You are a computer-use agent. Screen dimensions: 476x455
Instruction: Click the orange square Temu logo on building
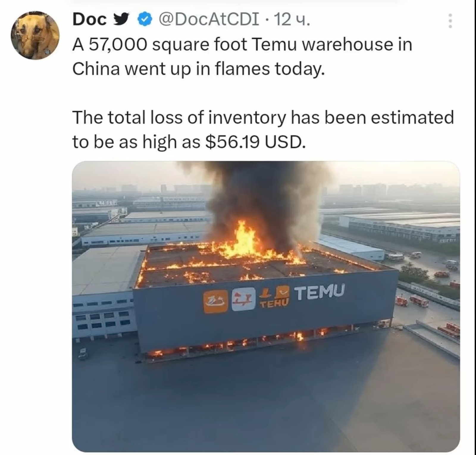[x=215, y=301]
